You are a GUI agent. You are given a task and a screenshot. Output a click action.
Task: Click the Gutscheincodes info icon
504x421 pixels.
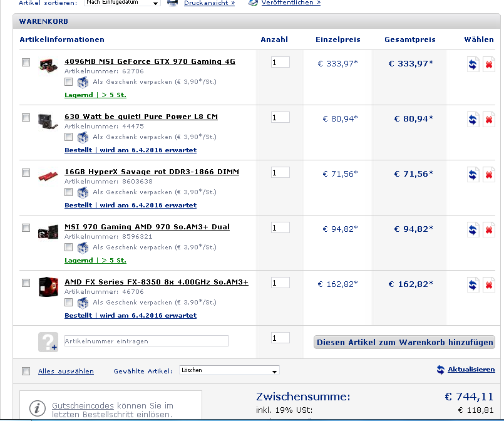(38, 408)
